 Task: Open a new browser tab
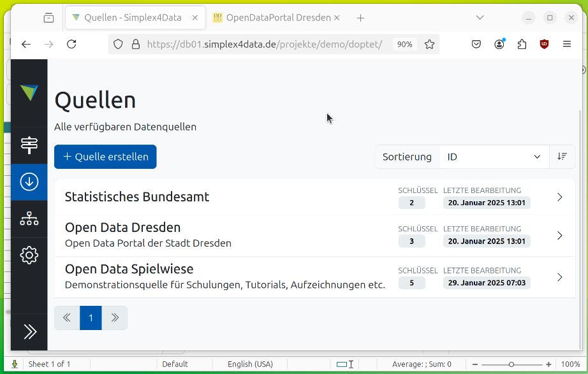pyautogui.click(x=360, y=18)
